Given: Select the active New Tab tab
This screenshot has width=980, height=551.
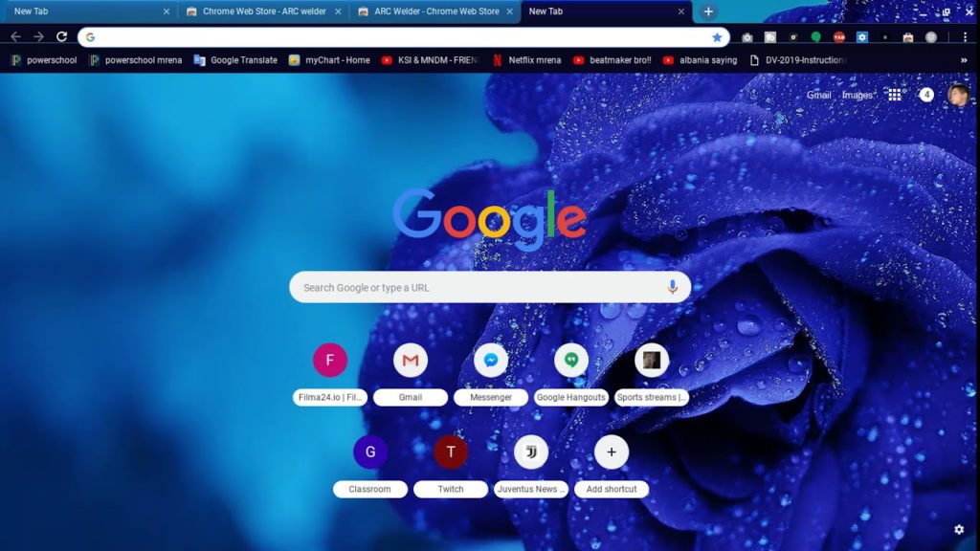Looking at the screenshot, I should point(604,11).
